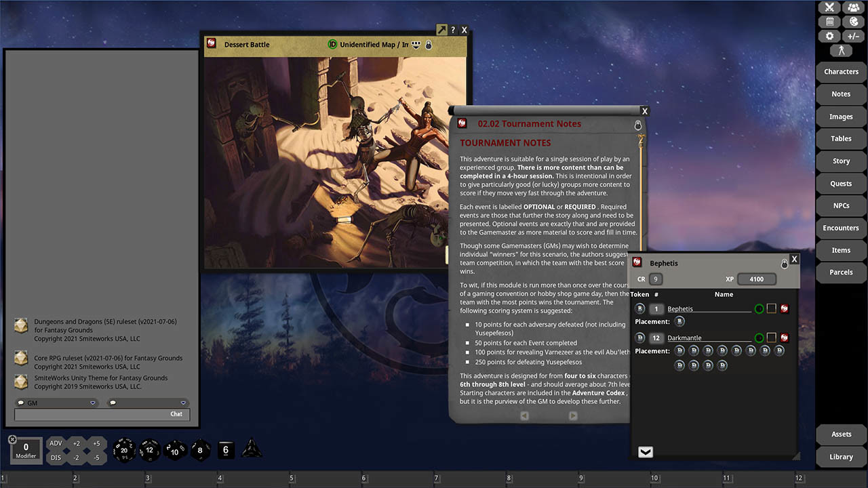Open the Calendar icon in the top toolbar
Screen dimensions: 868x488
[829, 21]
